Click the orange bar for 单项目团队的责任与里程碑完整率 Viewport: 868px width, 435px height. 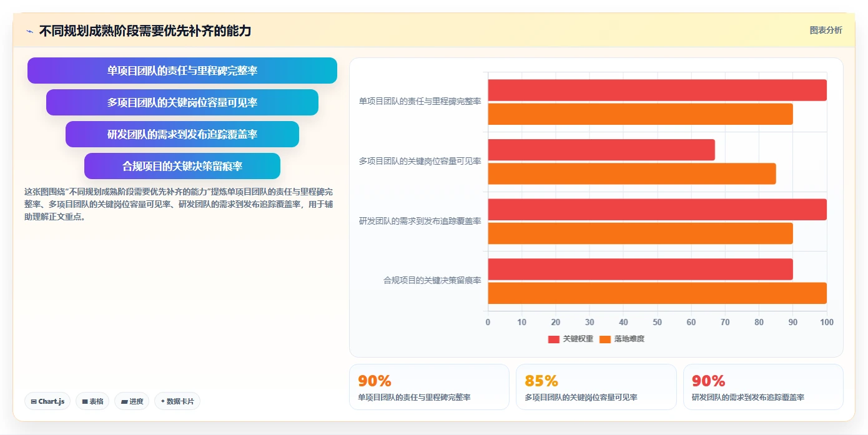(640, 114)
